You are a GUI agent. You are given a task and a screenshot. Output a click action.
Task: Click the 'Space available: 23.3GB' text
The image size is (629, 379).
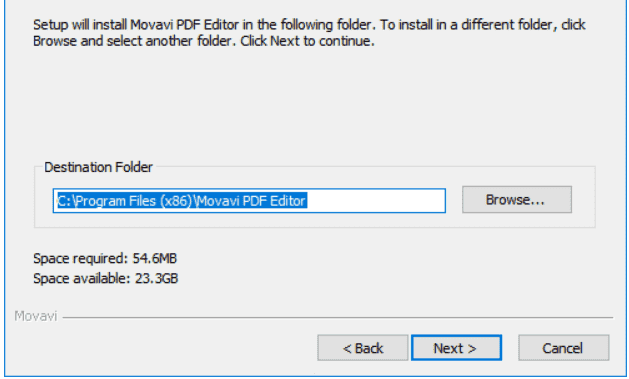(x=106, y=278)
